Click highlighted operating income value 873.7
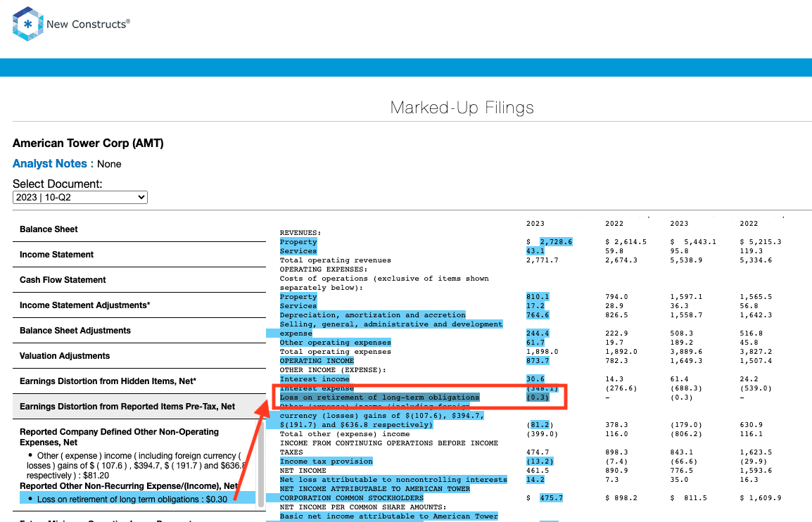The width and height of the screenshot is (812, 522). tap(538, 361)
